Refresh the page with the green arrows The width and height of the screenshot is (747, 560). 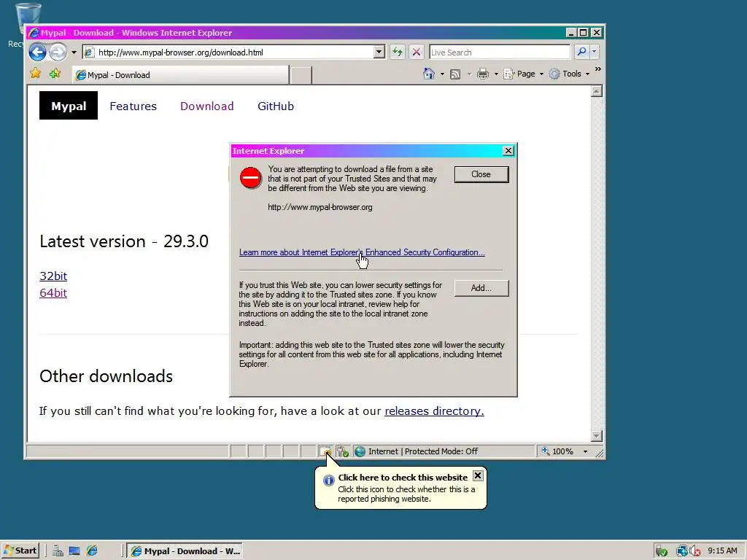click(398, 52)
